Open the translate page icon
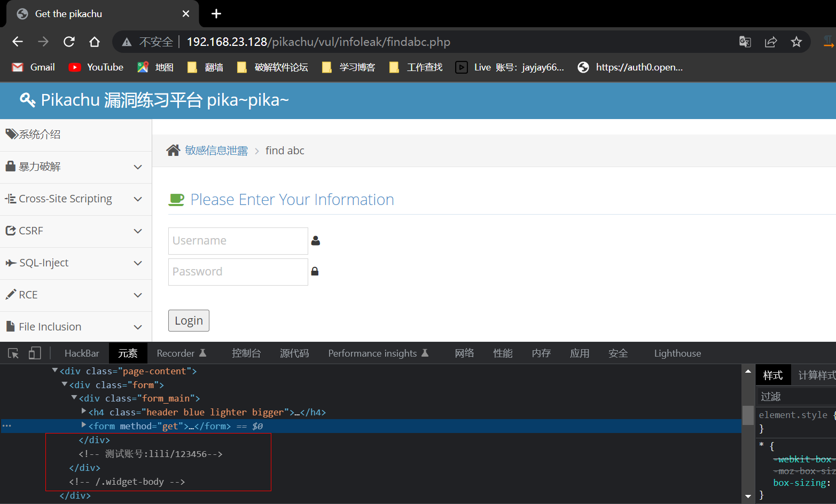 point(745,42)
